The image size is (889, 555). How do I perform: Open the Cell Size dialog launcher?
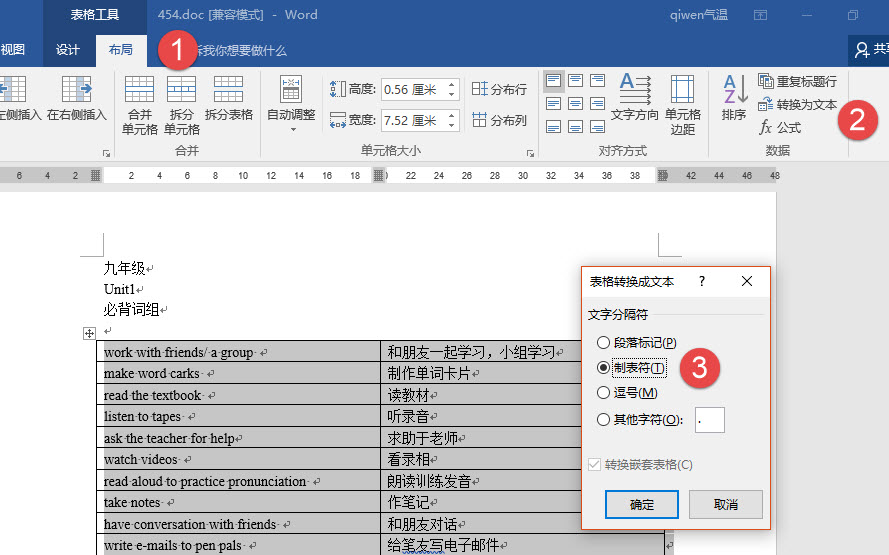(x=531, y=154)
